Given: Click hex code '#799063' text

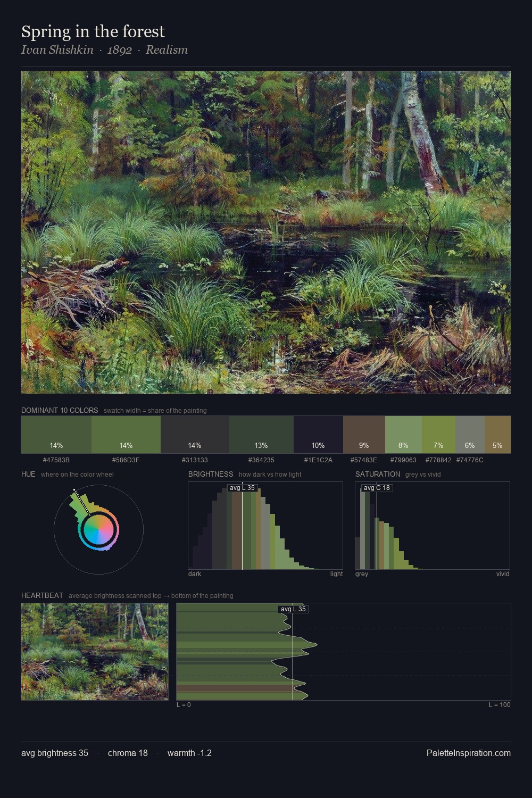Looking at the screenshot, I should pyautogui.click(x=403, y=460).
